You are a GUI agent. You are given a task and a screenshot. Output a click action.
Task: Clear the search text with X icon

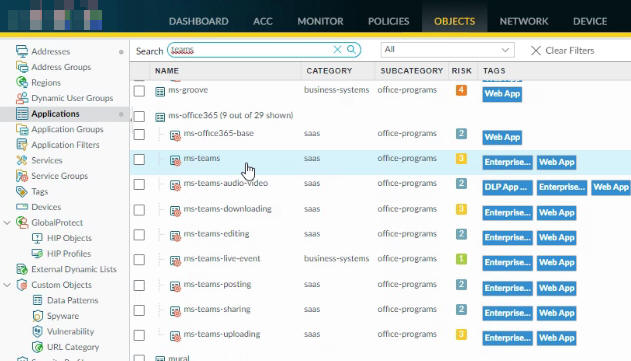337,50
